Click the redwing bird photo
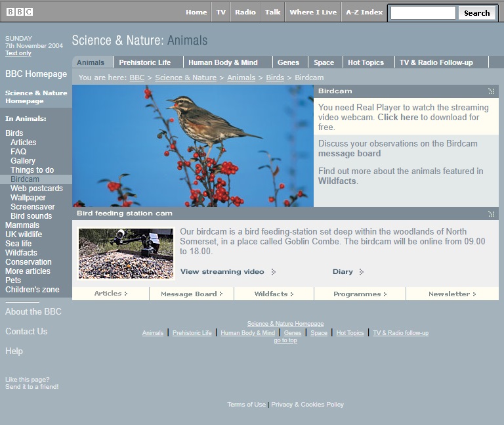 193,146
